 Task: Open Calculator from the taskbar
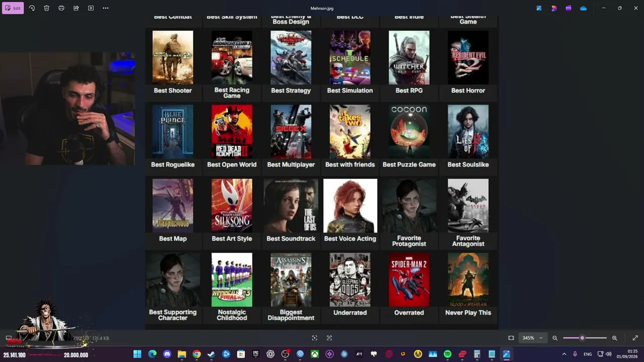477,354
